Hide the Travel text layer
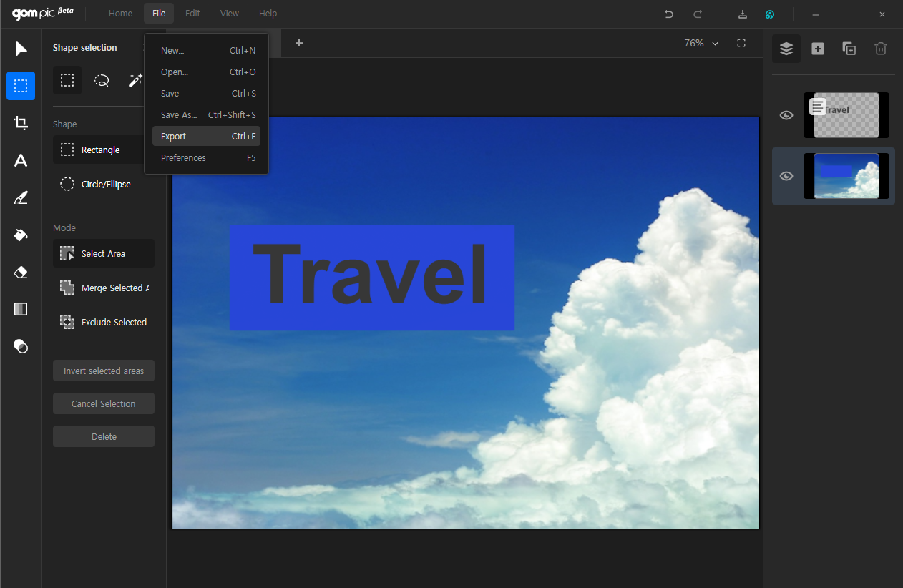This screenshot has width=903, height=588. click(x=786, y=115)
